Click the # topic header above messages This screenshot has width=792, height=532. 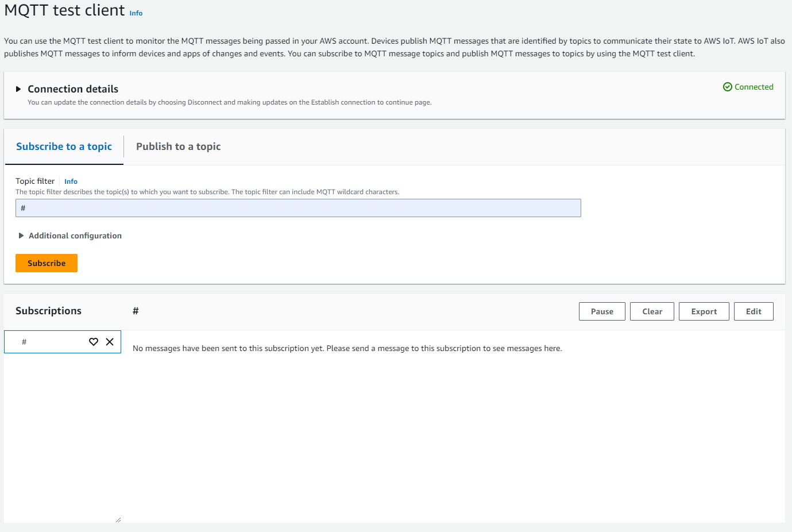[x=136, y=311]
